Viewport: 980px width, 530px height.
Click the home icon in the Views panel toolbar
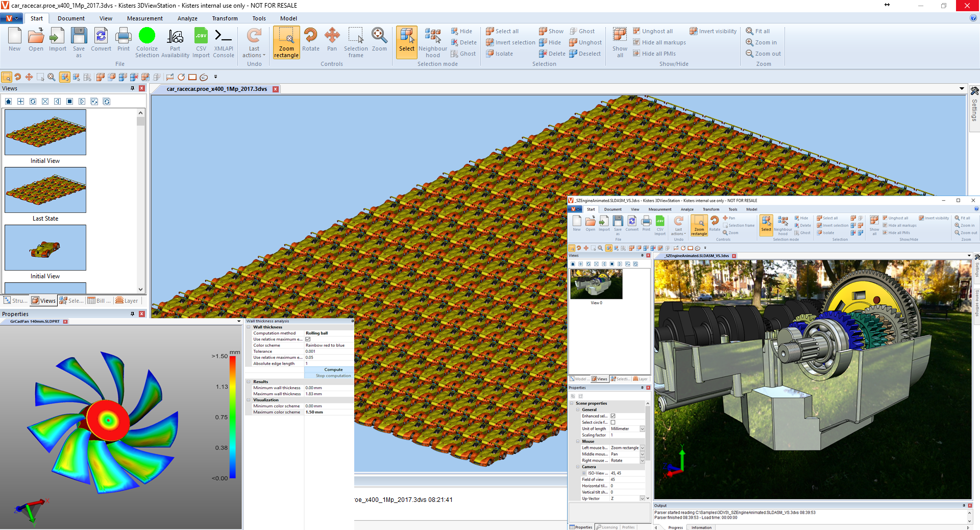9,102
